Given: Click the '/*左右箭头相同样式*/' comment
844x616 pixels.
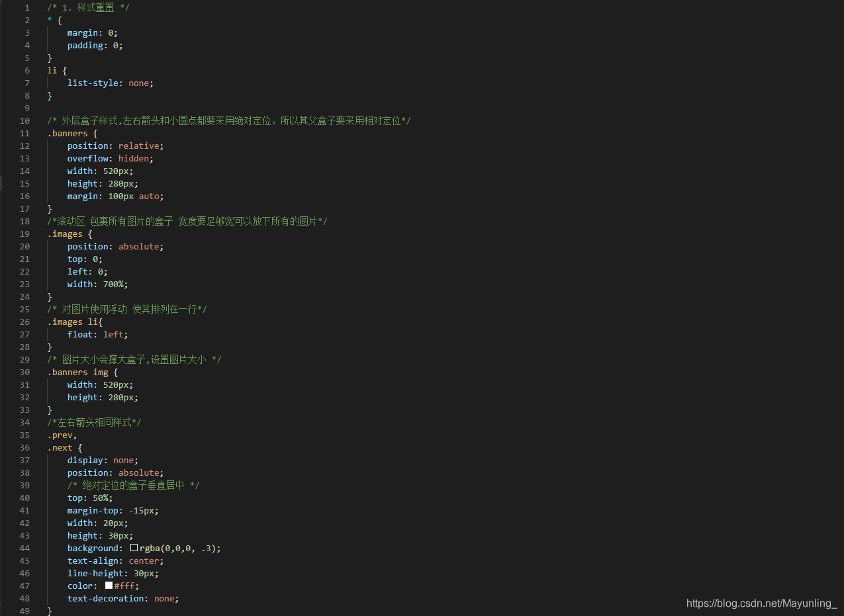Looking at the screenshot, I should coord(94,422).
